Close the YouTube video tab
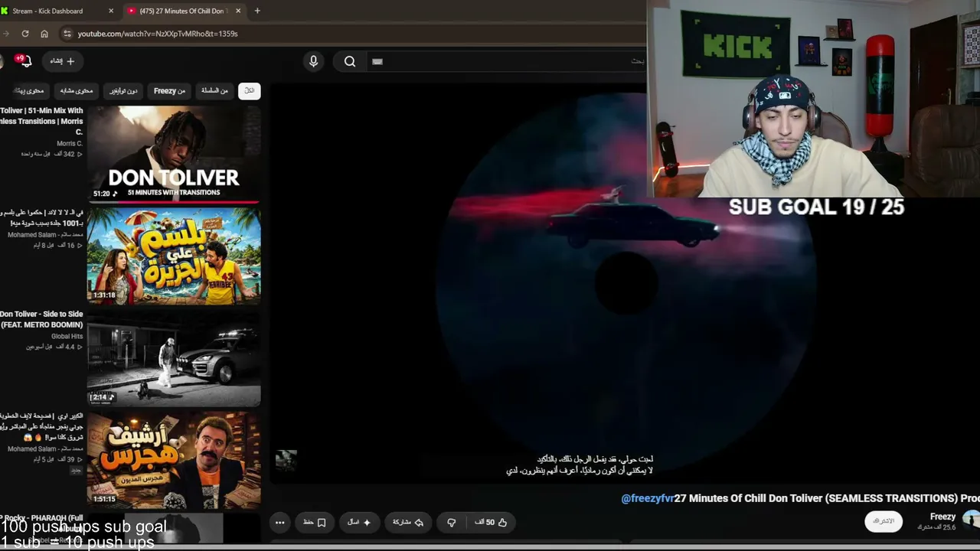The height and width of the screenshot is (551, 980). [x=238, y=11]
